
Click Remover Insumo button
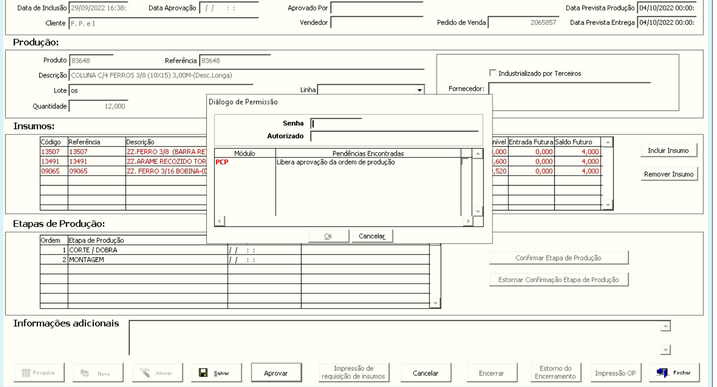(669, 174)
